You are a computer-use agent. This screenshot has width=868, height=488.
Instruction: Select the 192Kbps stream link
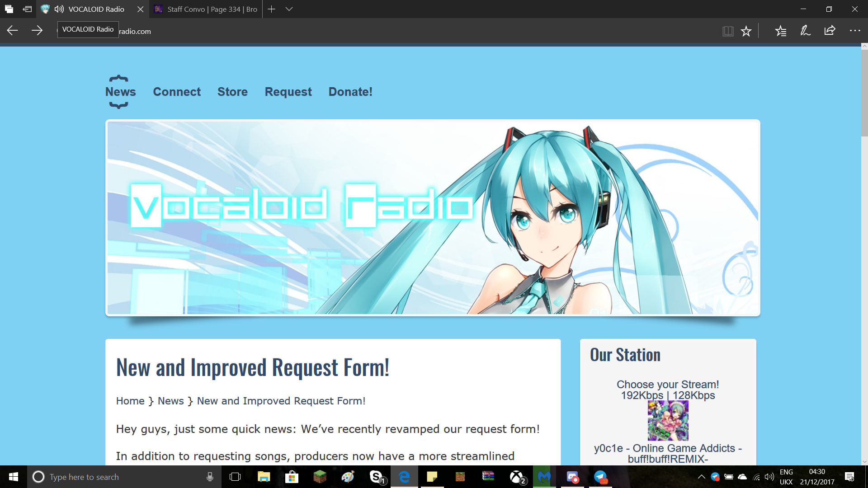tap(642, 395)
